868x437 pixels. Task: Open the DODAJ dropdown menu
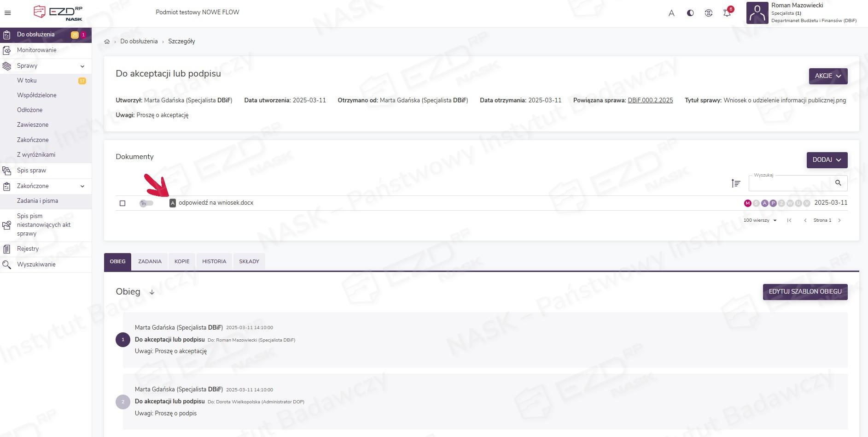pyautogui.click(x=827, y=160)
